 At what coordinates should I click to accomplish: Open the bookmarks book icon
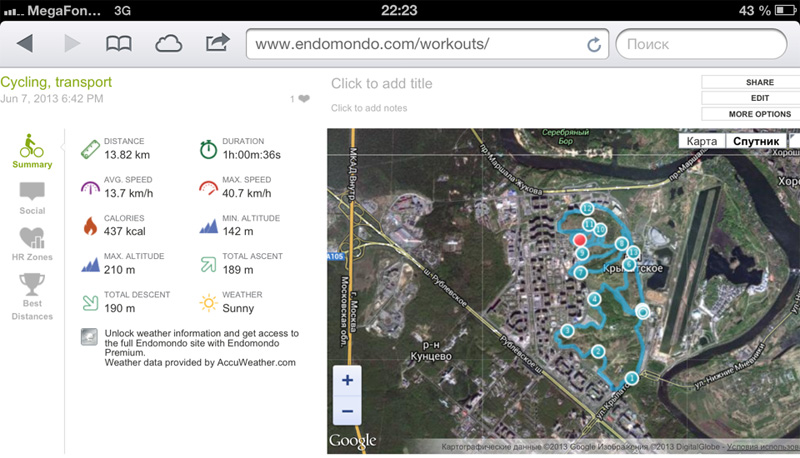(x=118, y=44)
